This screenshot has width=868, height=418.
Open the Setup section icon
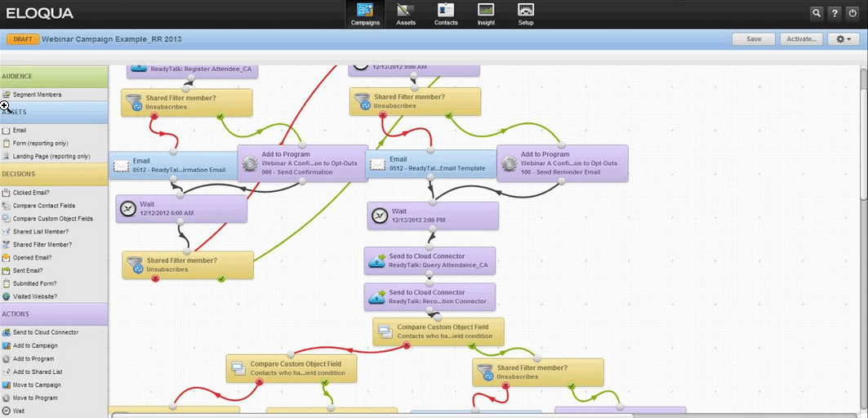coord(526,14)
